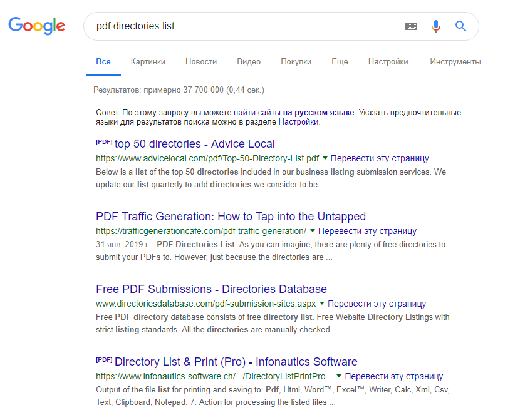The width and height of the screenshot is (530, 420).
Task: Expand dropdown arrow next to trafficgenerationcafe.com URL
Action: click(313, 231)
